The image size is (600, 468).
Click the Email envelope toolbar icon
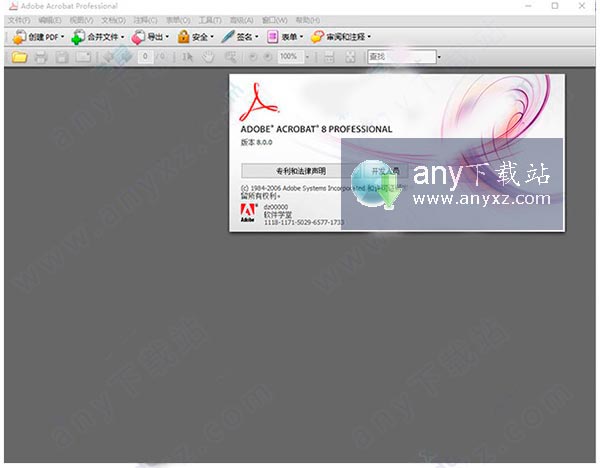click(x=83, y=57)
